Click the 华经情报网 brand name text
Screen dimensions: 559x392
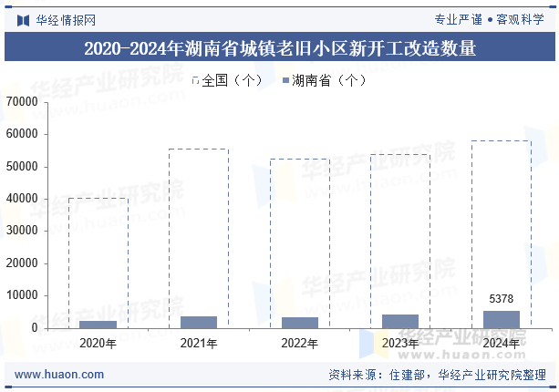pos(66,20)
